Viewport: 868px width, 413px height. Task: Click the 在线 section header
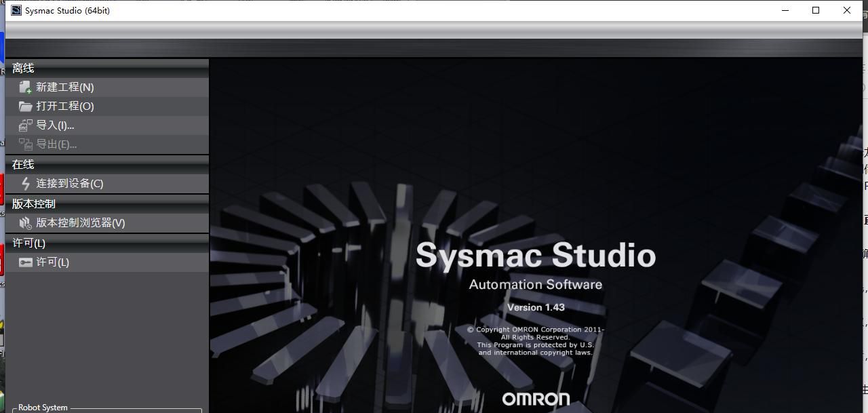point(107,164)
